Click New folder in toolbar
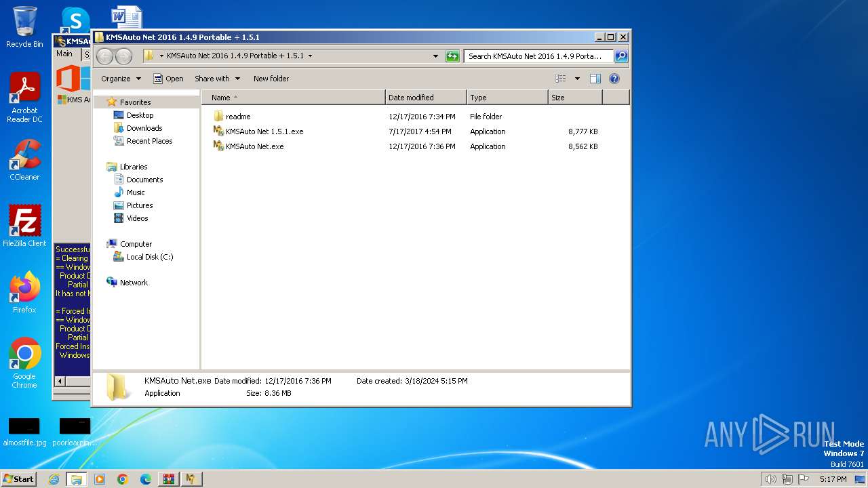 point(271,79)
